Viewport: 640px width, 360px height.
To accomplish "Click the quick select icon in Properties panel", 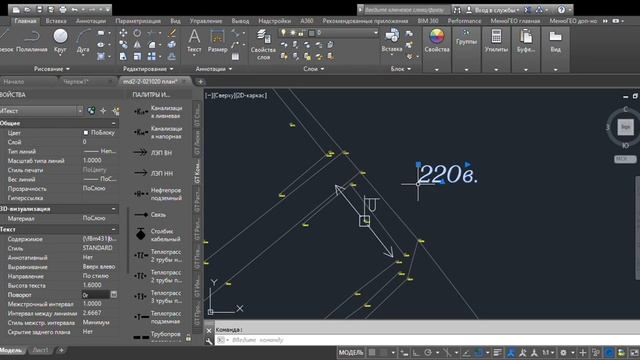I will [116, 111].
